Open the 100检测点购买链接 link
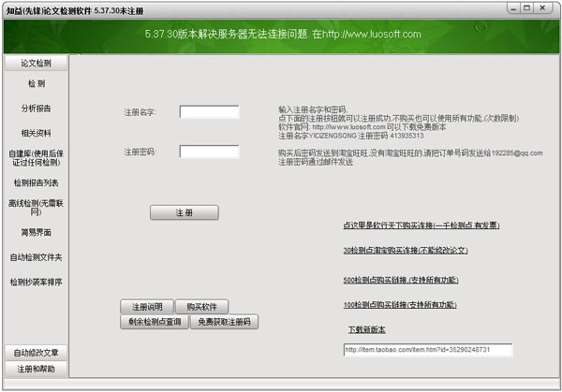This screenshot has width=562, height=392. (x=400, y=305)
